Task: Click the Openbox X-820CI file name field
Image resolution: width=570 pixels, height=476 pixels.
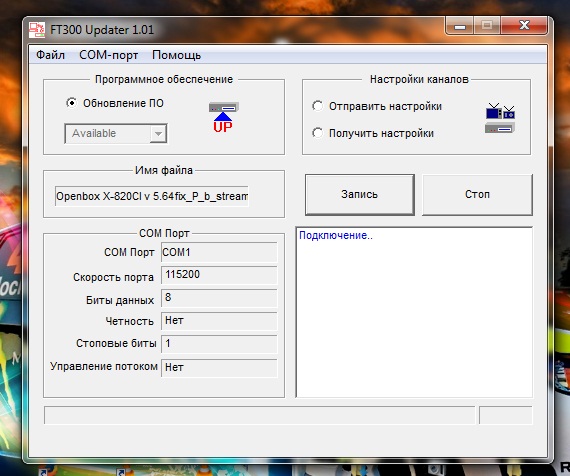Action: 152,196
